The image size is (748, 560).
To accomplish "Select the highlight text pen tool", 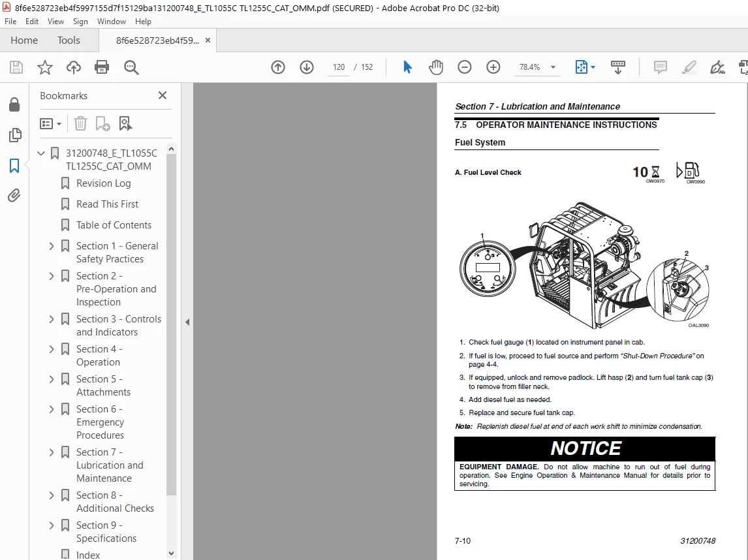I will click(x=689, y=67).
